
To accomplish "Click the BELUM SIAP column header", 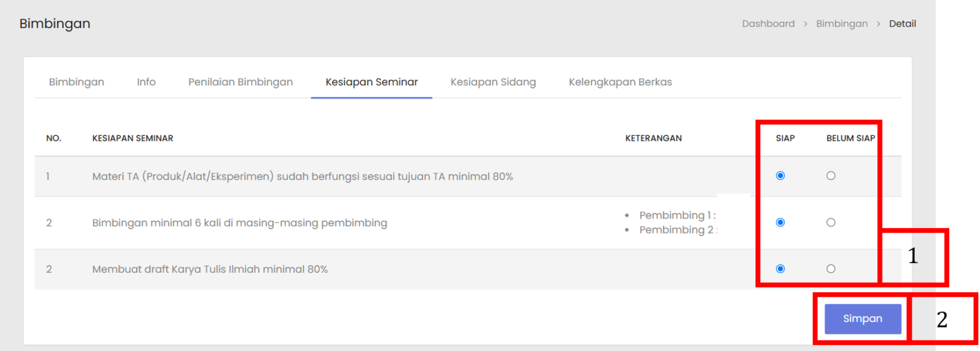I will point(850,138).
